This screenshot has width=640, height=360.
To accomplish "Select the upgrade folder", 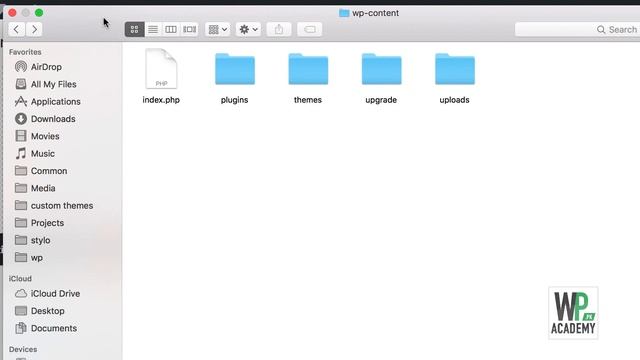I will [x=381, y=69].
